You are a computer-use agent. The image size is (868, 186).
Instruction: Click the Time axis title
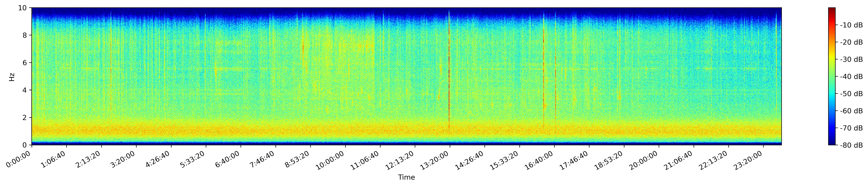pos(406,177)
